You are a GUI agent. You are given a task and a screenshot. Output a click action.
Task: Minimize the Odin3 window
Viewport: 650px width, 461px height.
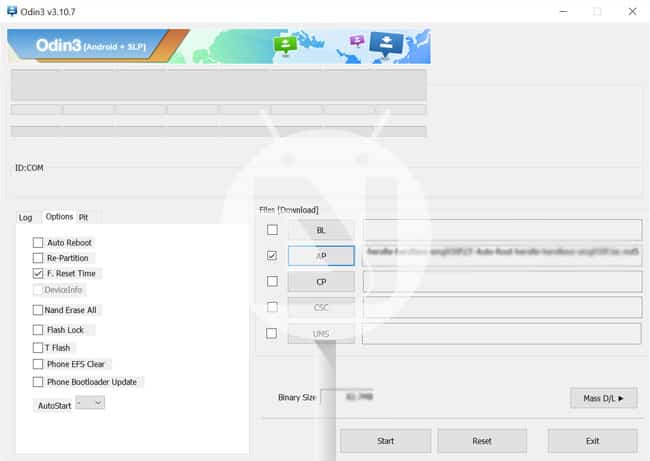pyautogui.click(x=564, y=12)
